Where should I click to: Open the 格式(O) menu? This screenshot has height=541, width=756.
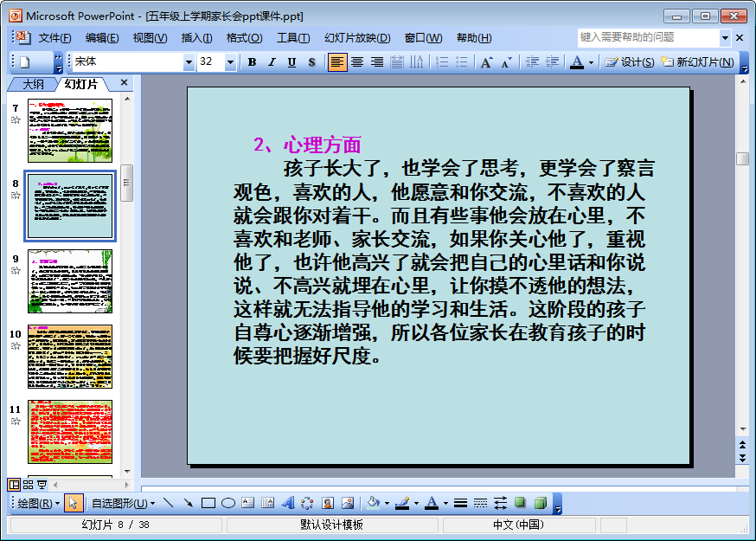click(244, 38)
